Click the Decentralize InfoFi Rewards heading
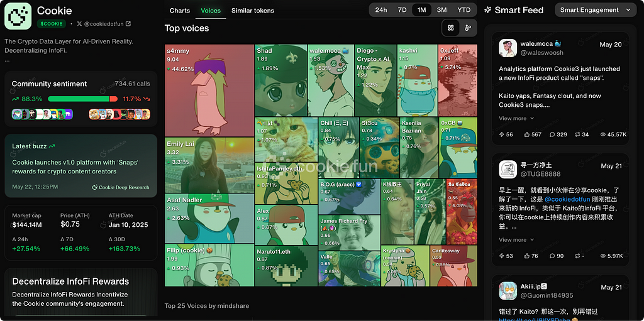Image resolution: width=644 pixels, height=321 pixels. 70,281
